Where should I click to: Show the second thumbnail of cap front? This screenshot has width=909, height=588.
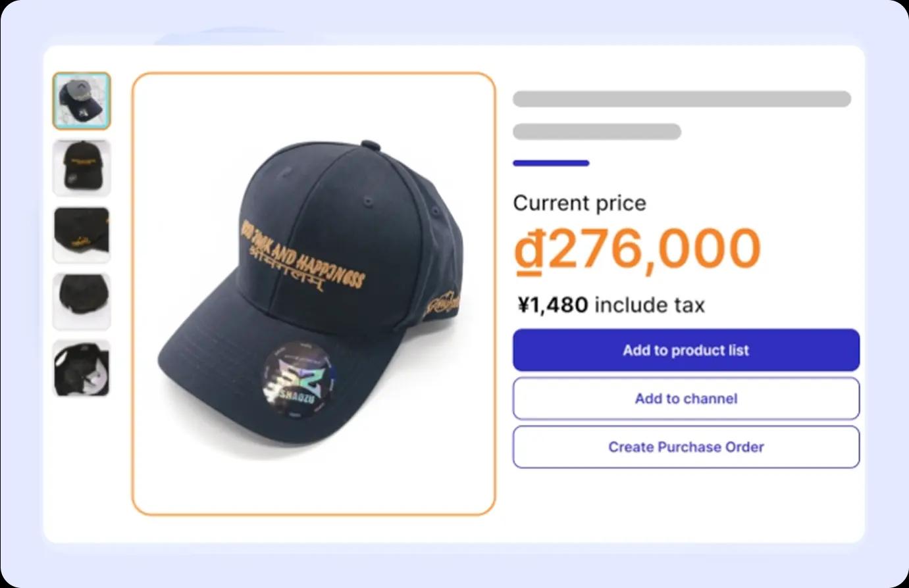click(82, 168)
